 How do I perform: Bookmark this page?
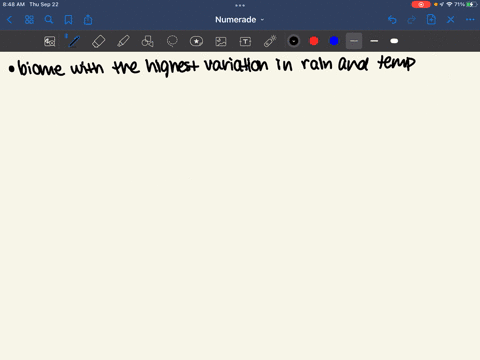[68, 20]
